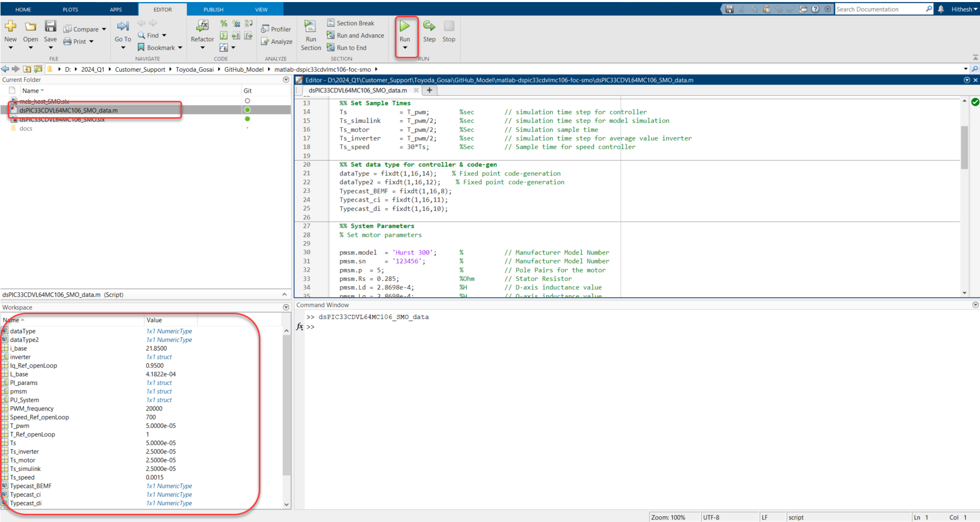Click the Increase indent icon
Screen dimensions: 980x522
click(236, 35)
